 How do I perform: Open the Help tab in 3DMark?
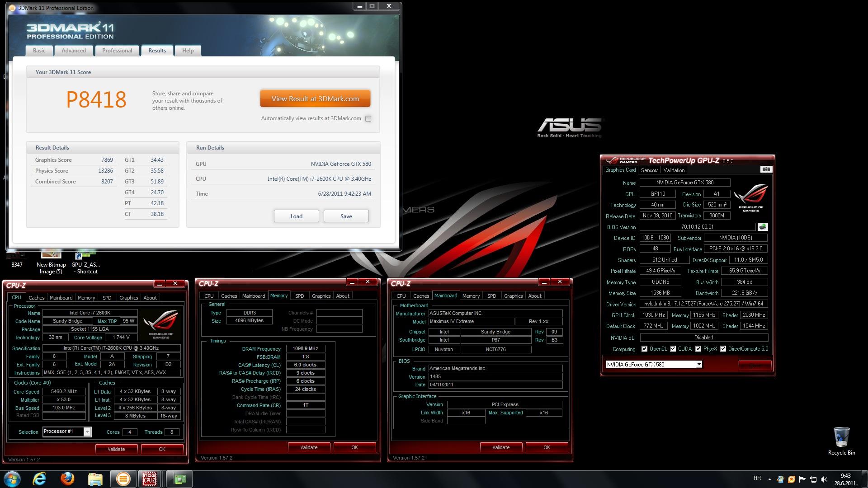pos(188,51)
